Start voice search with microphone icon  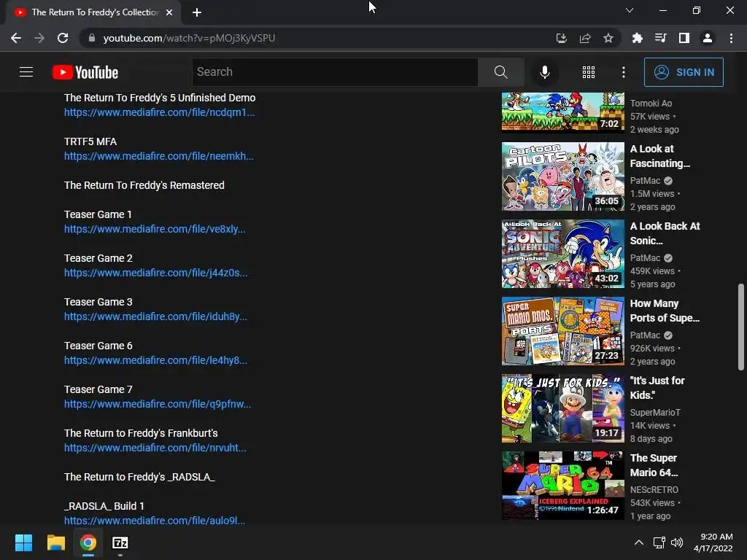click(x=544, y=72)
